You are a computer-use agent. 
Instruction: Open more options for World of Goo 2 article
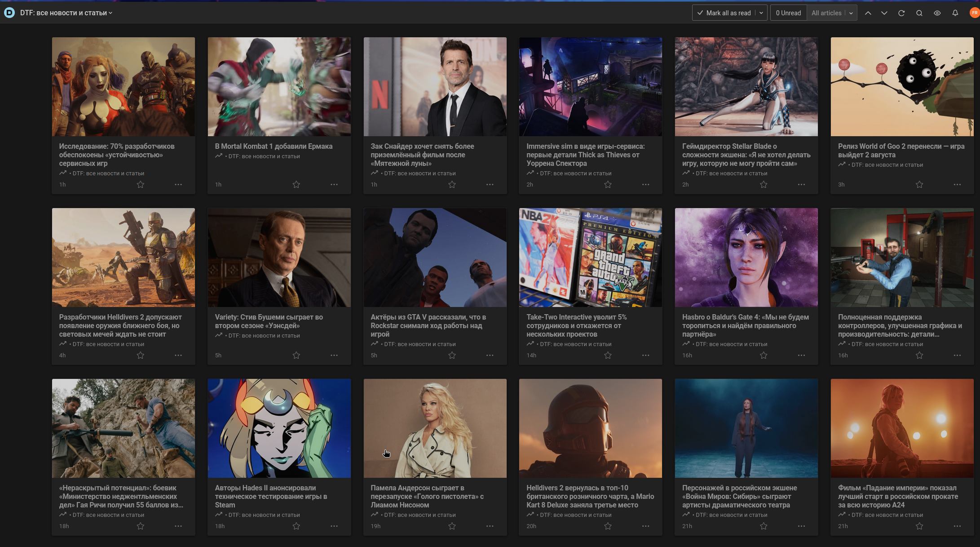point(958,185)
